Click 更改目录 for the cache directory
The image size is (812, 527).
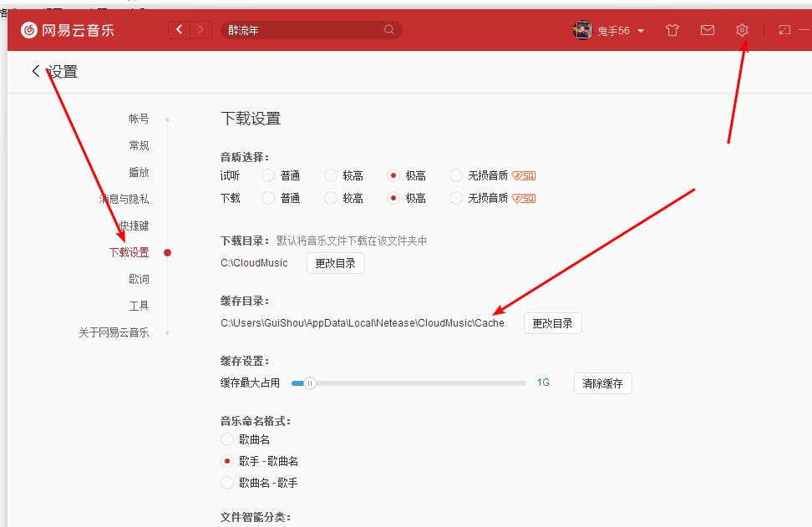pos(552,323)
